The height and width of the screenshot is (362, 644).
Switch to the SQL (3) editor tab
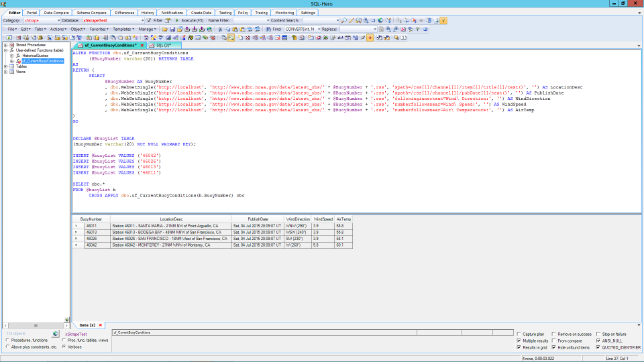(164, 45)
